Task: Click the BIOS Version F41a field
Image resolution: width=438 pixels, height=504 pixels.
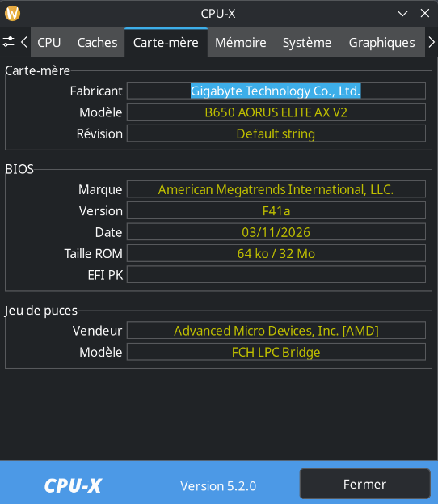Action: pos(276,211)
